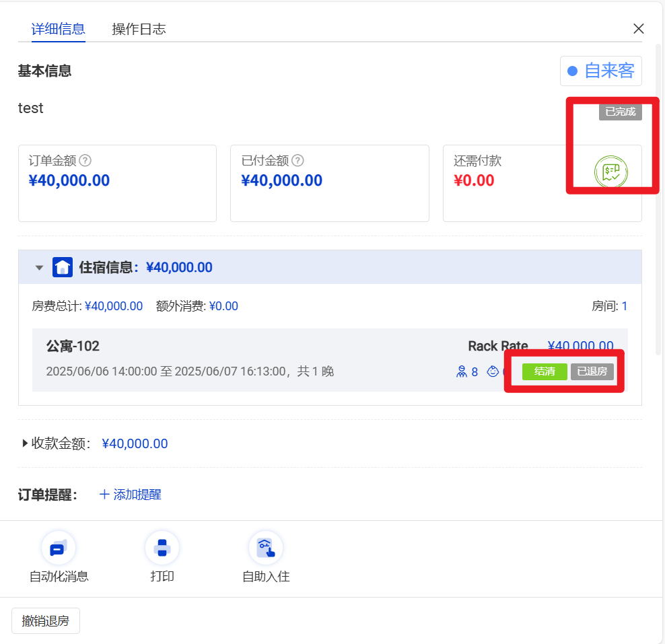Click the 已完成 order status tag
665x644 pixels.
click(x=620, y=112)
